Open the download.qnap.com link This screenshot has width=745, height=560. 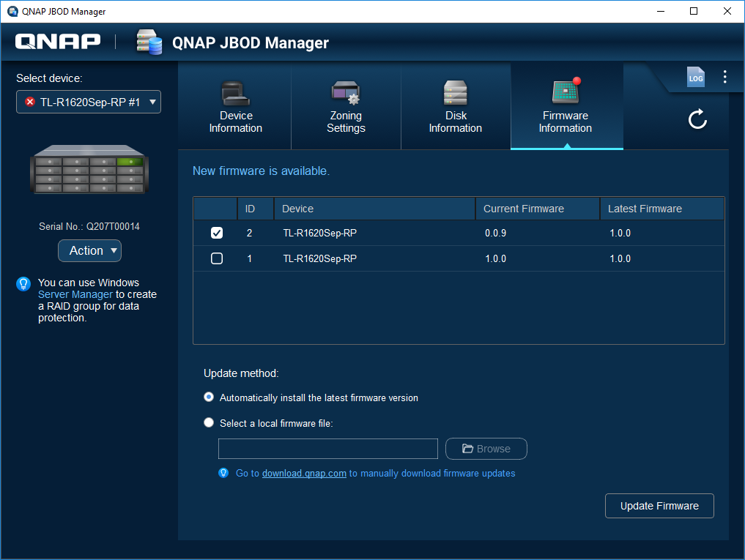[304, 474]
